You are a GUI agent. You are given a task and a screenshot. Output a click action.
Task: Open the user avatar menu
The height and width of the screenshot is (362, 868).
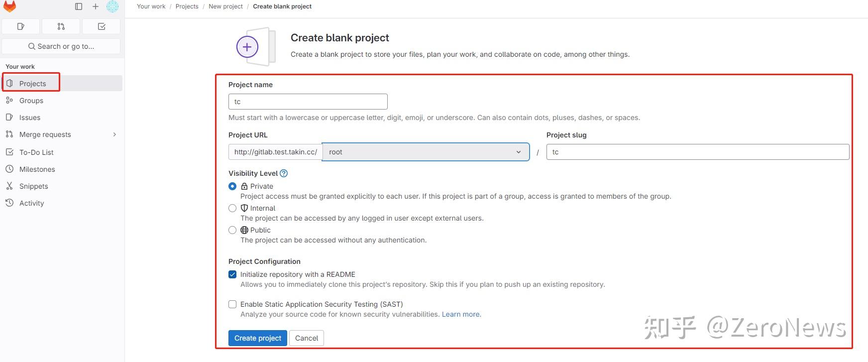click(112, 6)
